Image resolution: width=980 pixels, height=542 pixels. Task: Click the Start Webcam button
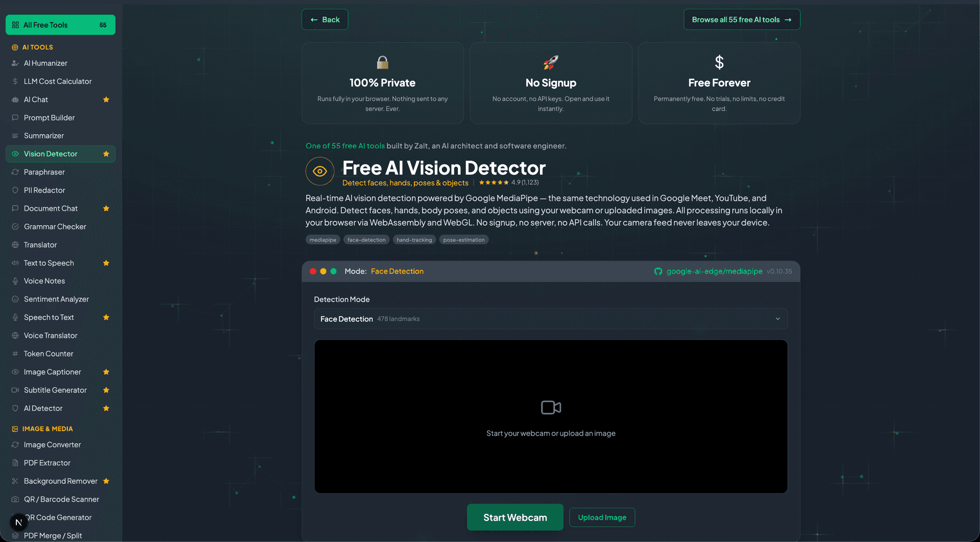click(515, 517)
